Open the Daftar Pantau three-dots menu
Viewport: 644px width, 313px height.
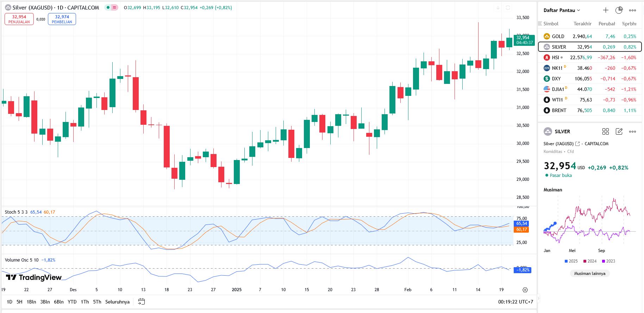tap(632, 10)
